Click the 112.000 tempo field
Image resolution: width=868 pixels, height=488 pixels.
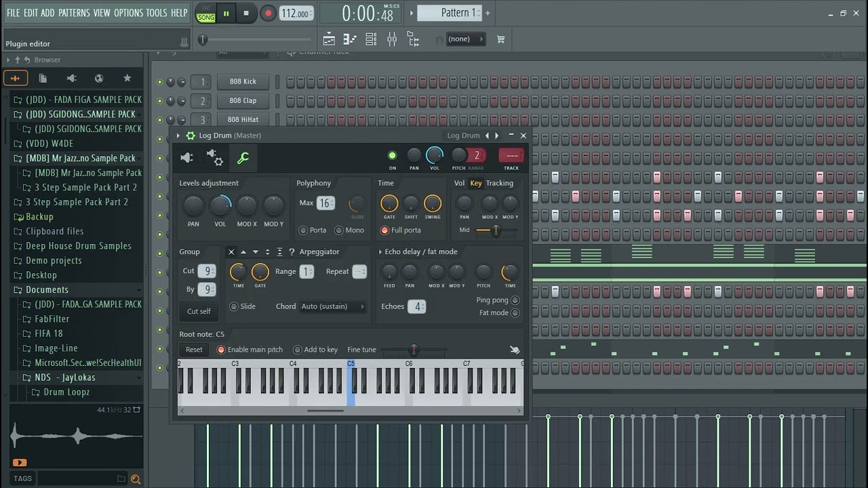click(295, 14)
